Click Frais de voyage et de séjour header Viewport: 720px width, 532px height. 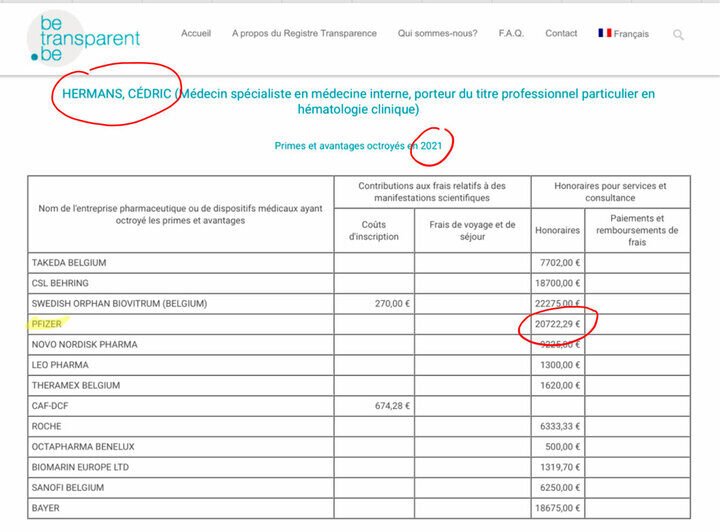472,230
